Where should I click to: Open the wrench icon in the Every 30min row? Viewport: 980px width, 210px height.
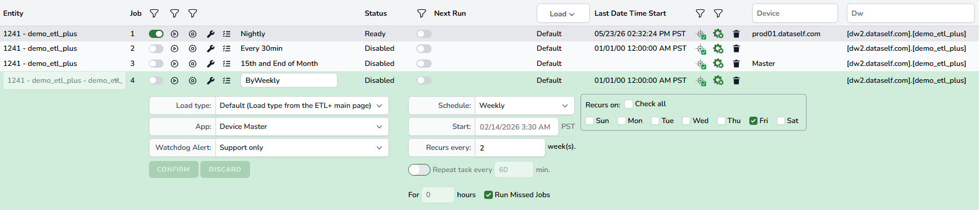pos(211,48)
